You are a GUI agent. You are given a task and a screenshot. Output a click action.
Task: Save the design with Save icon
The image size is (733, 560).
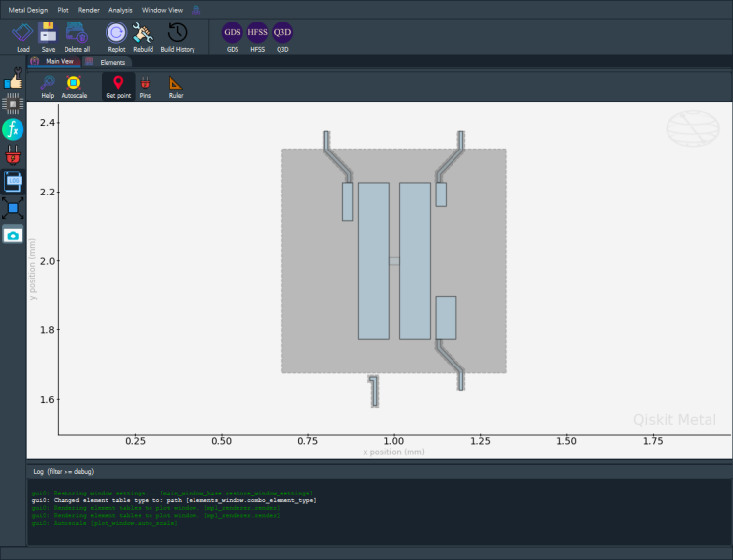point(48,37)
